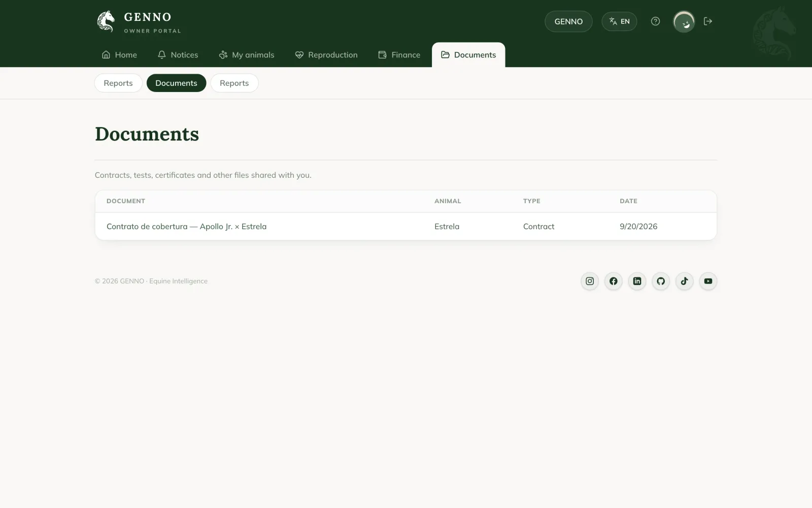The image size is (812, 508).
Task: Click the 9/20/2026 date cell
Action: (x=638, y=227)
